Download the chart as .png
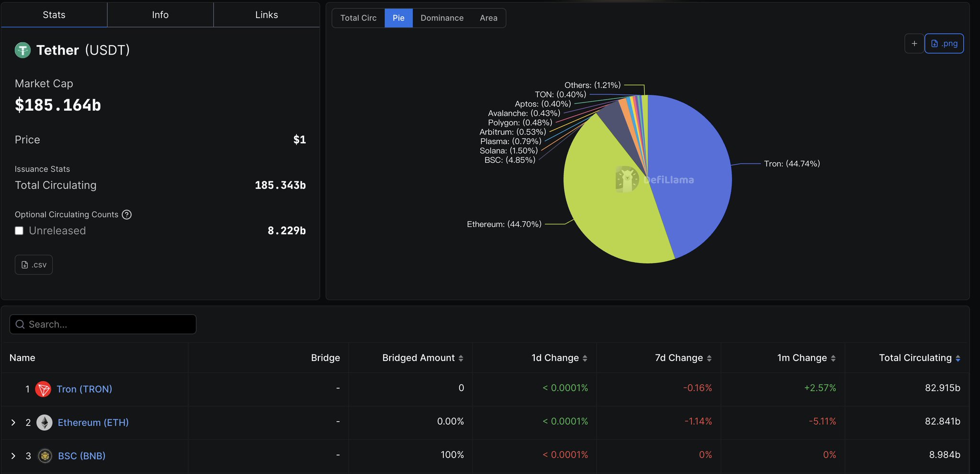The width and height of the screenshot is (980, 474). point(944,44)
